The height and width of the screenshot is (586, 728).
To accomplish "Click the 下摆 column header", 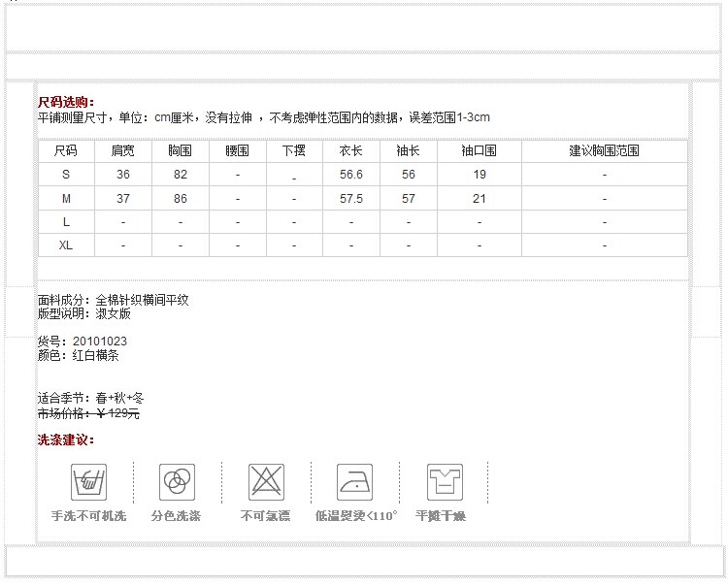I will click(x=294, y=150).
